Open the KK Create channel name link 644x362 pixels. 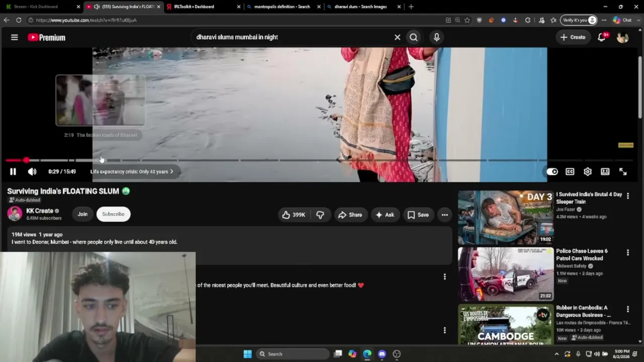click(x=40, y=211)
